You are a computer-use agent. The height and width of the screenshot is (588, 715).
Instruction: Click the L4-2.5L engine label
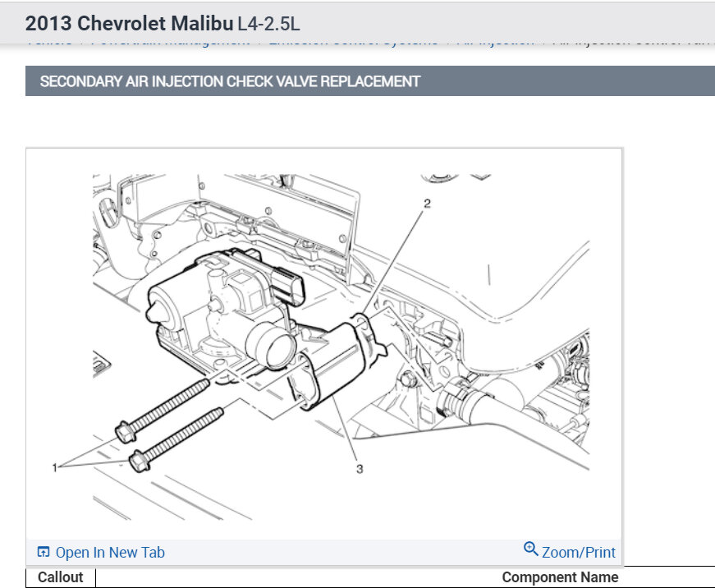[268, 24]
